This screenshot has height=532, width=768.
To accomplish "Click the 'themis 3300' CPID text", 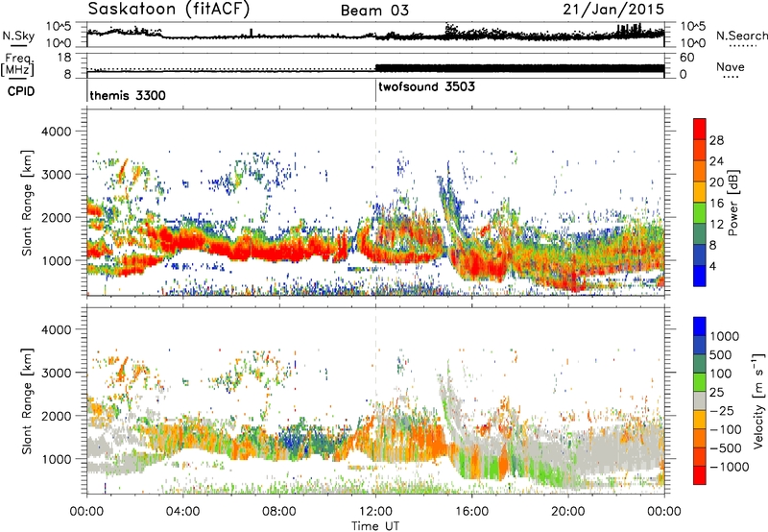I will coord(128,95).
